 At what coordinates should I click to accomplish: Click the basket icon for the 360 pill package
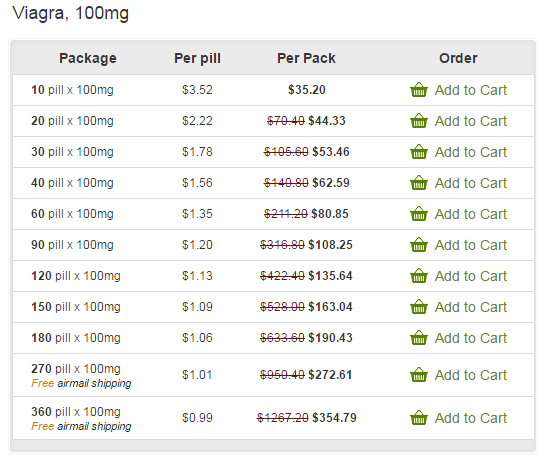click(x=419, y=418)
